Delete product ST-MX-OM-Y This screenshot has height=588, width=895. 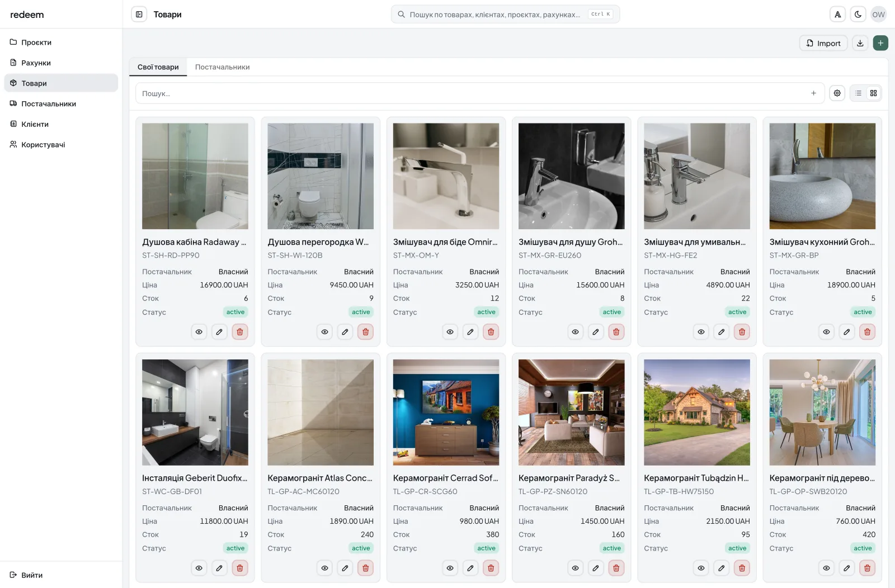coord(491,332)
